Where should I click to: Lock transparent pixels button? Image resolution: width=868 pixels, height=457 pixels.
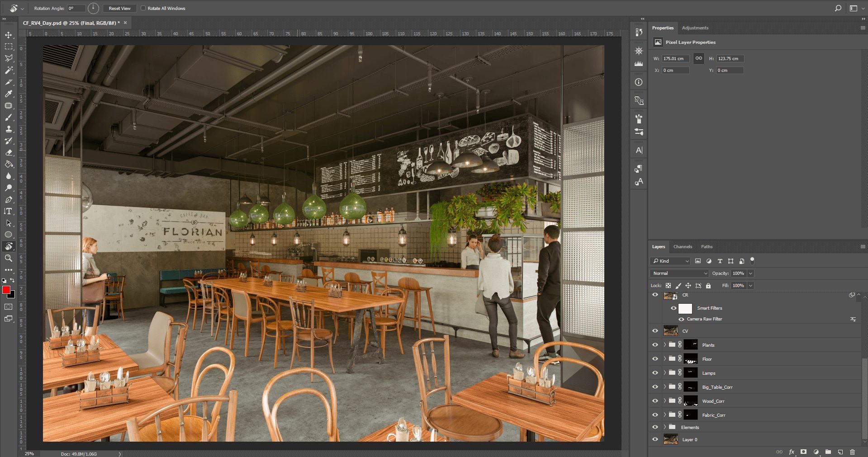click(668, 286)
